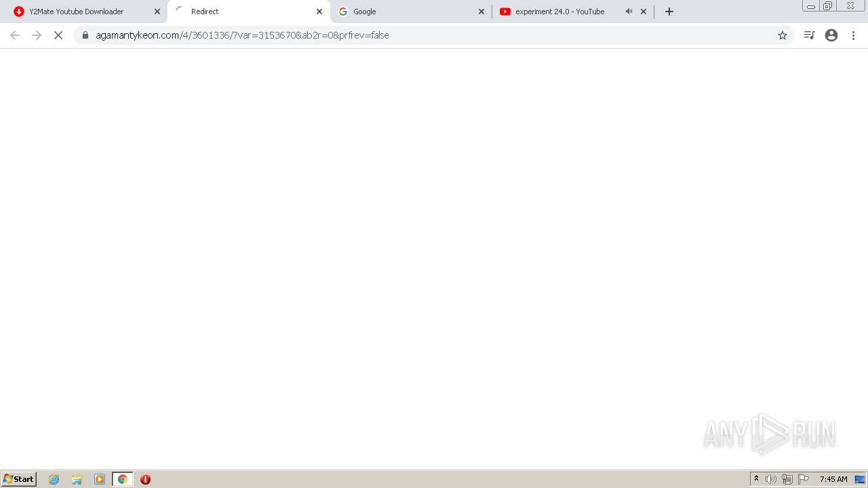868x488 pixels.
Task: Open the Chrome profile account menu
Action: (831, 35)
